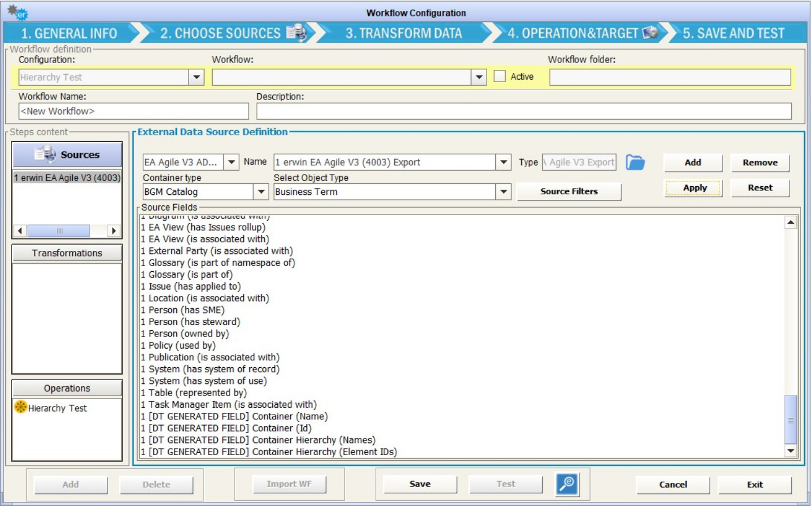
Task: Switch to the 5. Save and Test step
Action: 733,34
